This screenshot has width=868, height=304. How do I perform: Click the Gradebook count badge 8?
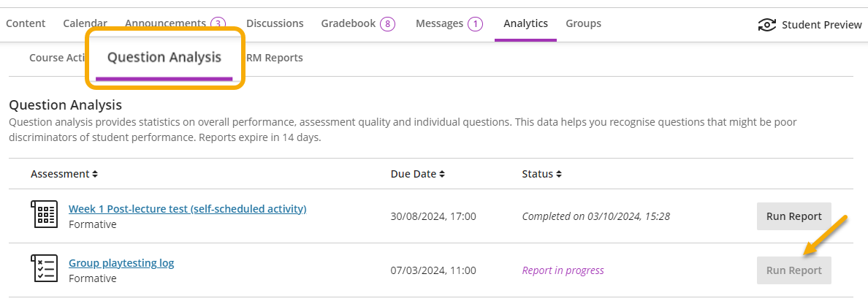pyautogui.click(x=387, y=24)
